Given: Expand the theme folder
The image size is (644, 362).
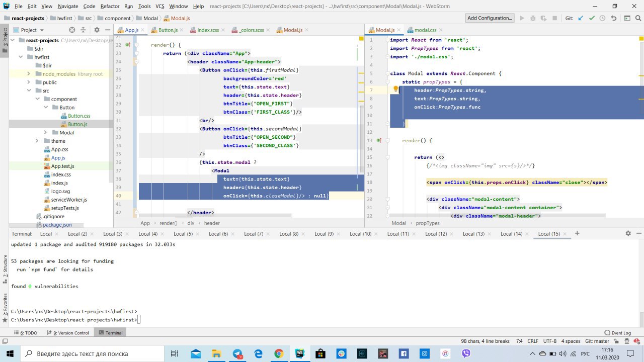Looking at the screenshot, I should pos(37,141).
